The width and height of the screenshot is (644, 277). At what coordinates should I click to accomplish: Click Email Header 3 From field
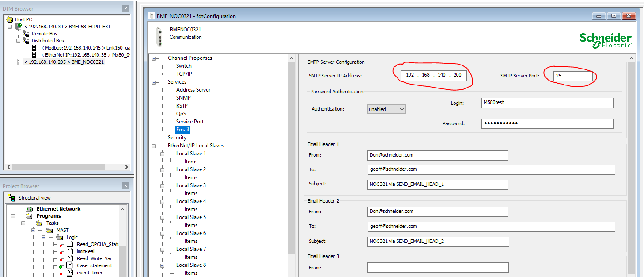(438, 267)
